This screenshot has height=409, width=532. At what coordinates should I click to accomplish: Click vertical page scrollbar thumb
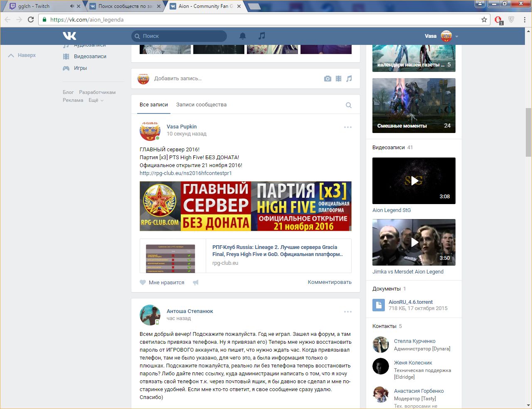[528, 132]
